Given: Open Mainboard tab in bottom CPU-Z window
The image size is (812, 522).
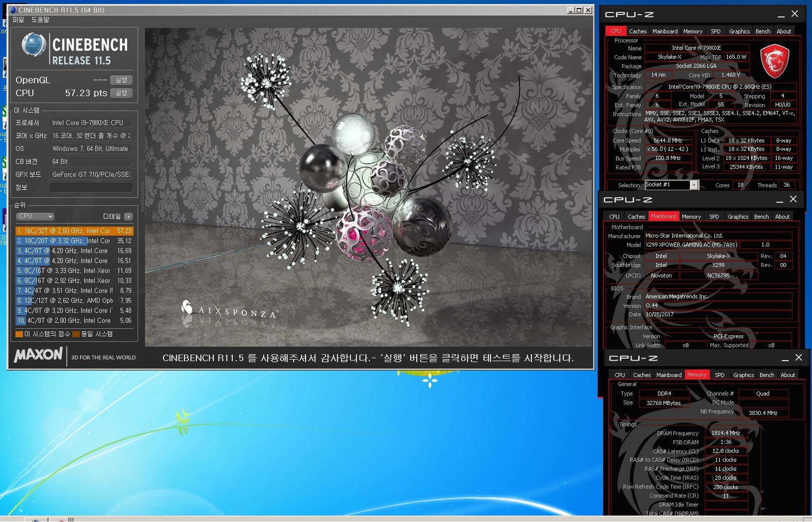Looking at the screenshot, I should click(669, 375).
